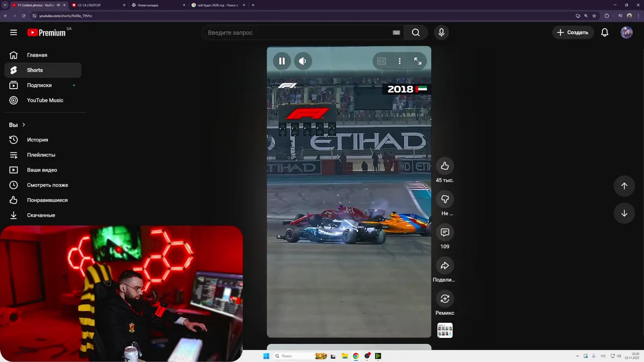The height and width of the screenshot is (362, 644).
Task: Pause the Shorts video
Action: coord(282,61)
